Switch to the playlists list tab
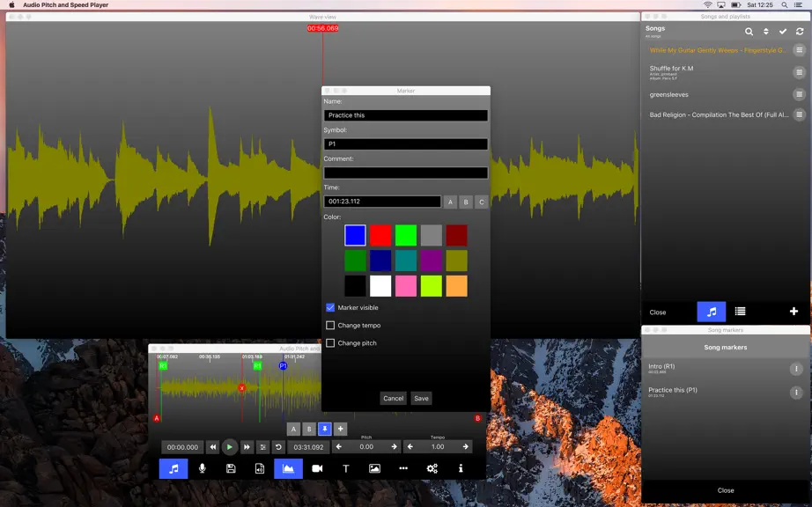The height and width of the screenshot is (507, 812). pos(740,312)
